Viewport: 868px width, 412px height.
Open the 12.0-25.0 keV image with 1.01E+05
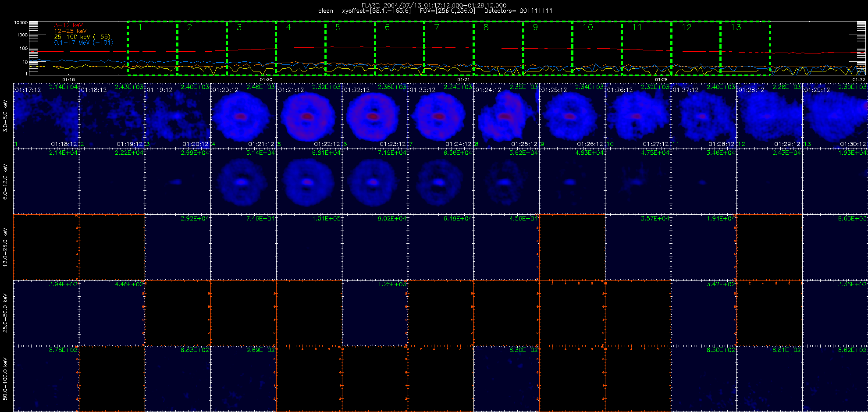click(x=309, y=247)
